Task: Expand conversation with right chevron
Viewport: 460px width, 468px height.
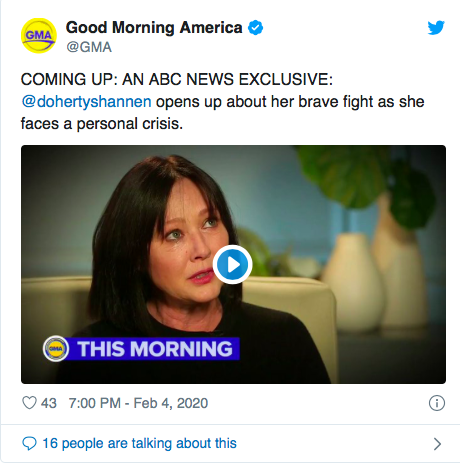Action: tap(437, 444)
